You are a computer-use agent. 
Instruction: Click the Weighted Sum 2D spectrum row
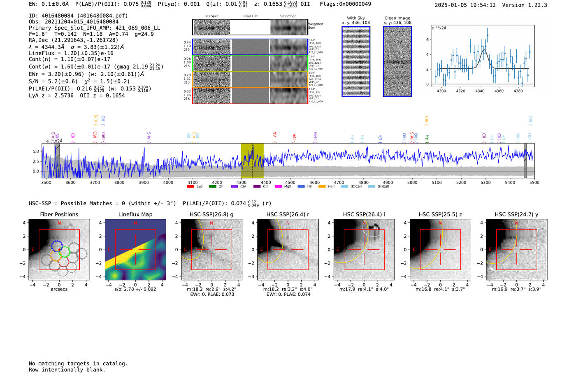250,27
